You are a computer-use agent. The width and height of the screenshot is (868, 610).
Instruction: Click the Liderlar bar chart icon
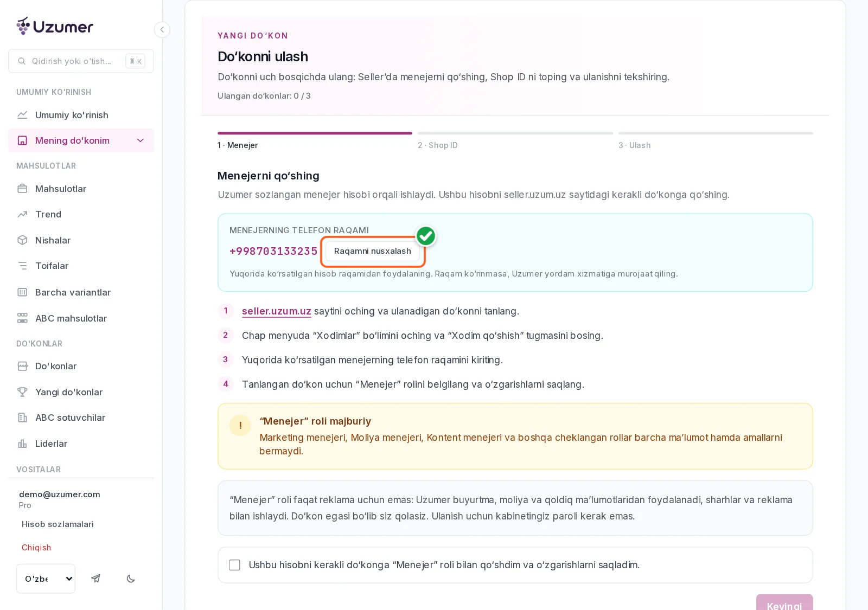pyautogui.click(x=22, y=444)
